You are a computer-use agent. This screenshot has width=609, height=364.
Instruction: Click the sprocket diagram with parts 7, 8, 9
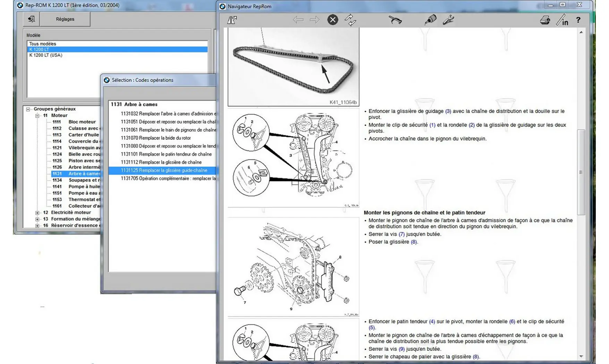293,267
